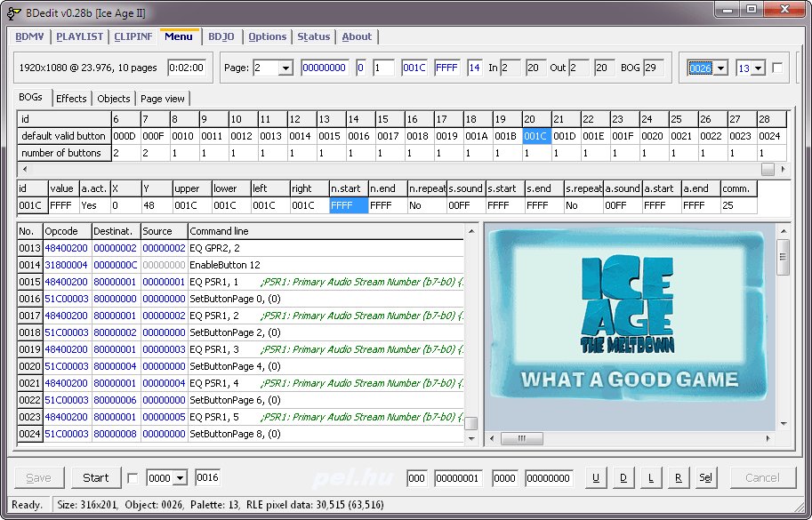812x520 pixels.
Task: Open the CLIPINF tab
Action: (133, 36)
